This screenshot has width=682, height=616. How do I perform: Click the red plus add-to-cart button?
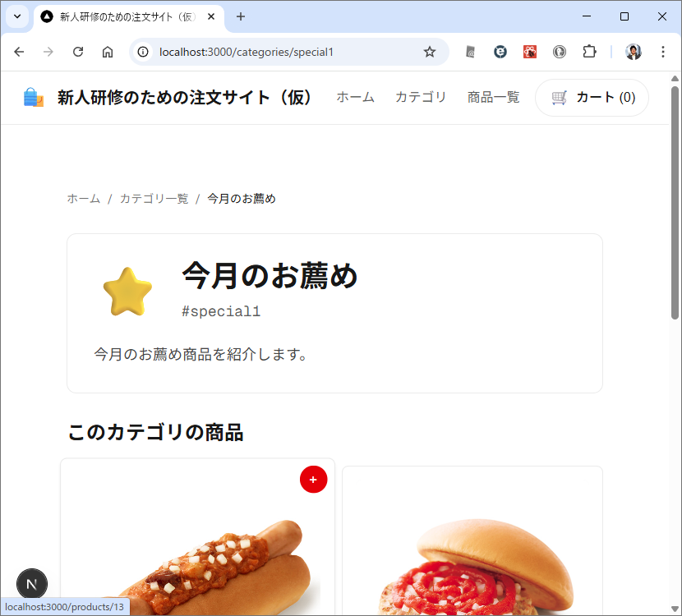coord(313,480)
